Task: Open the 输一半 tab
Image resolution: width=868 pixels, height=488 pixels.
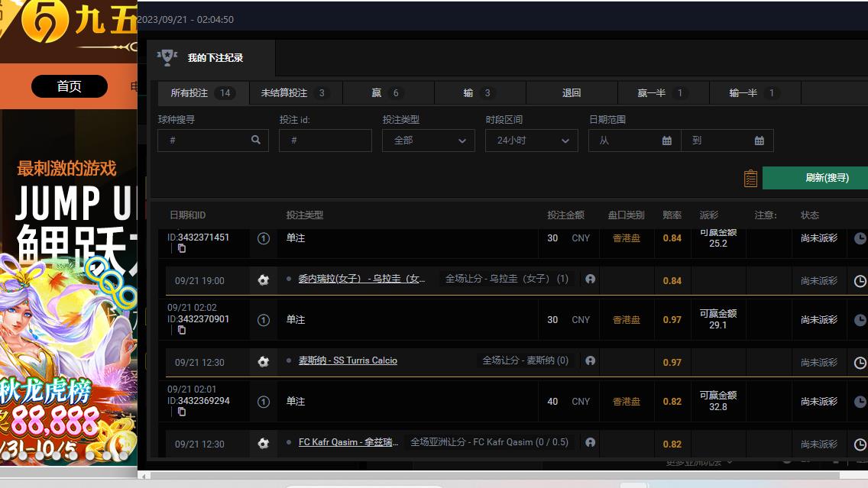Action: (x=753, y=93)
